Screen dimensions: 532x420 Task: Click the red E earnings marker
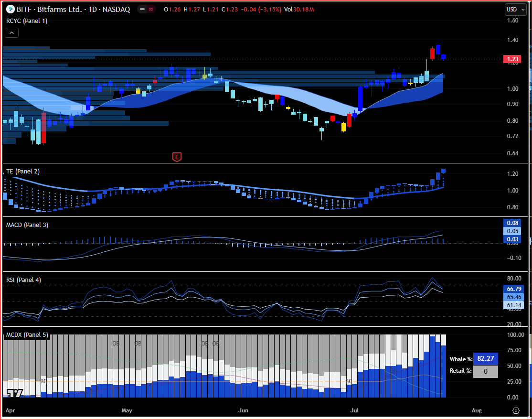[x=177, y=157]
